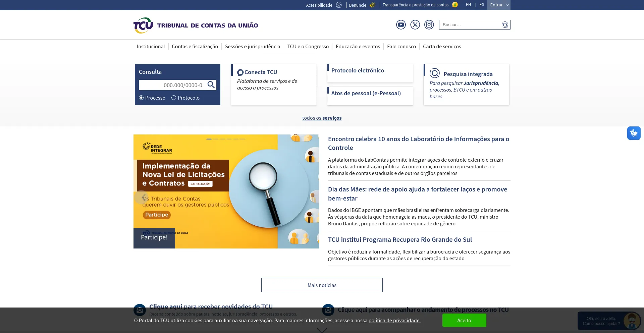
Task: Open the Sessões e jurisprudência menu
Action: tap(253, 46)
